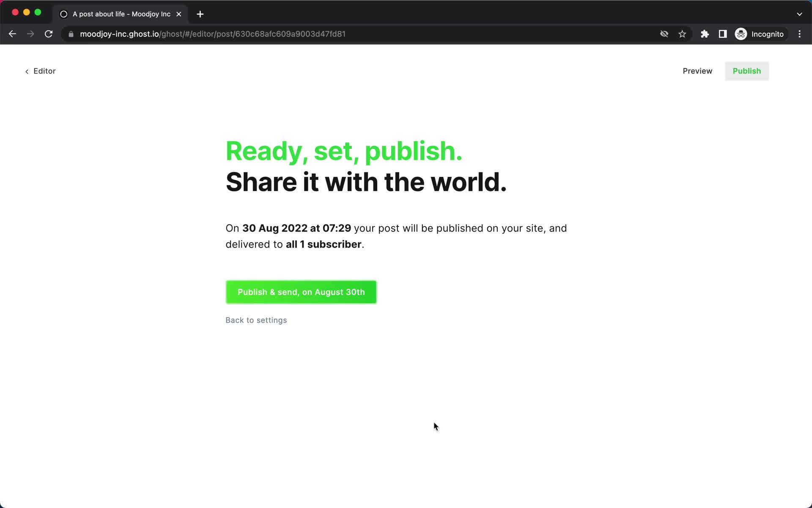Click 'Back to settings' link
Screen dimensions: 812x508
tap(256, 320)
